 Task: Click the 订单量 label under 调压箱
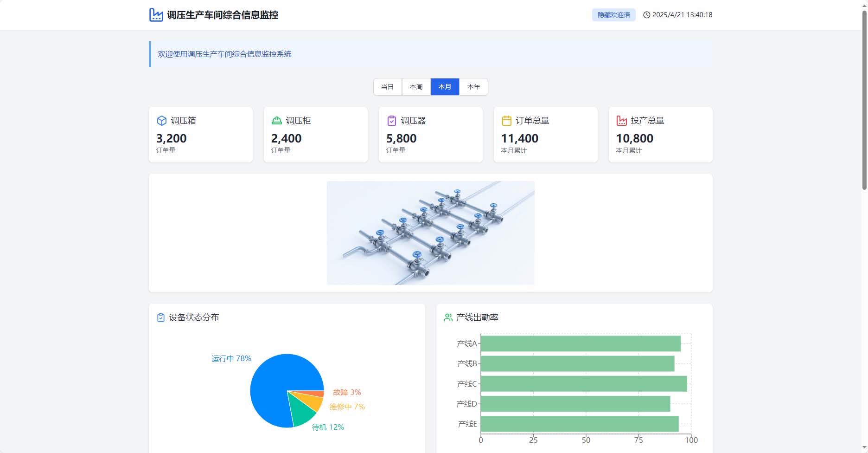166,150
